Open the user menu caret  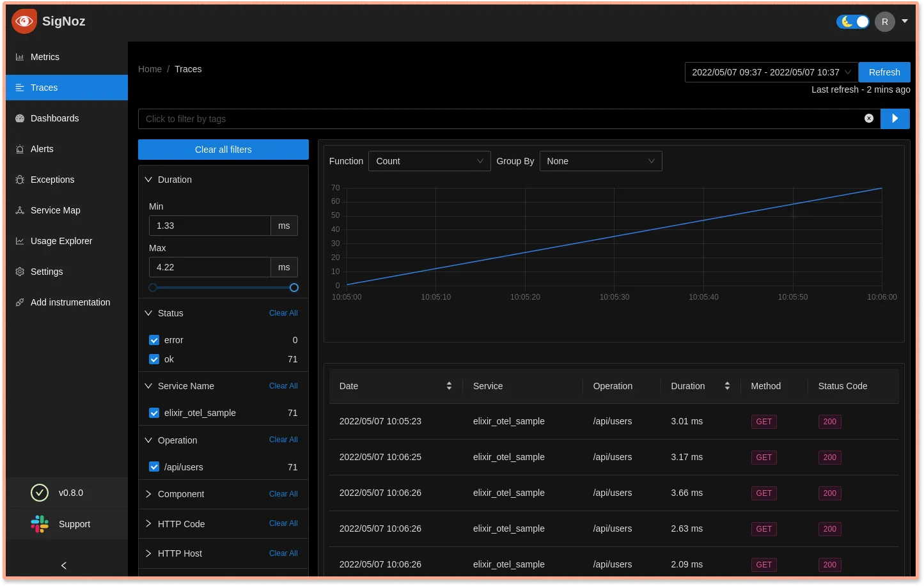(905, 21)
